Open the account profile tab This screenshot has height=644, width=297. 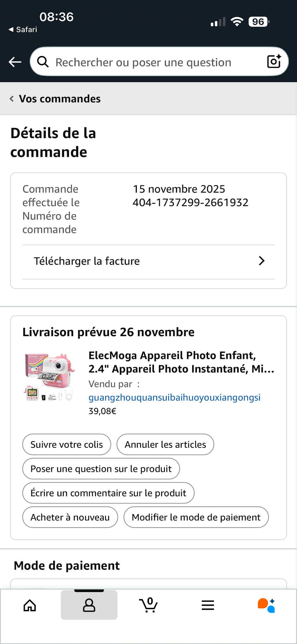(x=89, y=605)
